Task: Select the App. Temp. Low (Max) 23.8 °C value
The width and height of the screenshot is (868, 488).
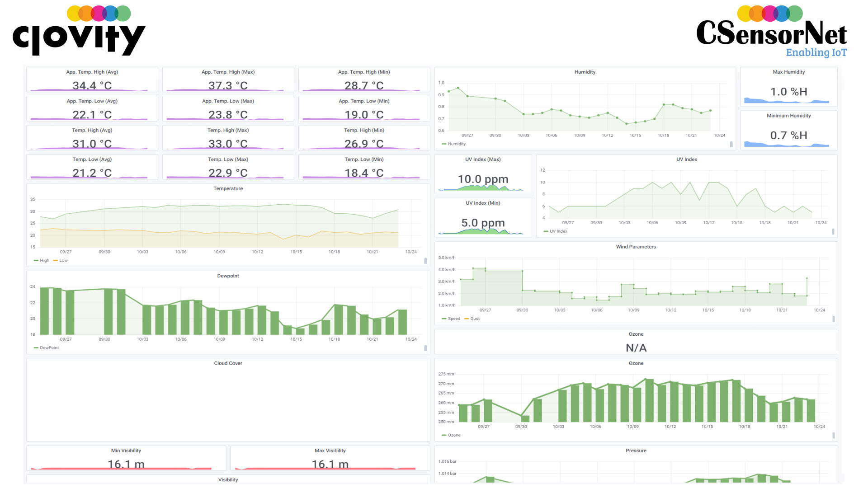Action: coord(228,115)
